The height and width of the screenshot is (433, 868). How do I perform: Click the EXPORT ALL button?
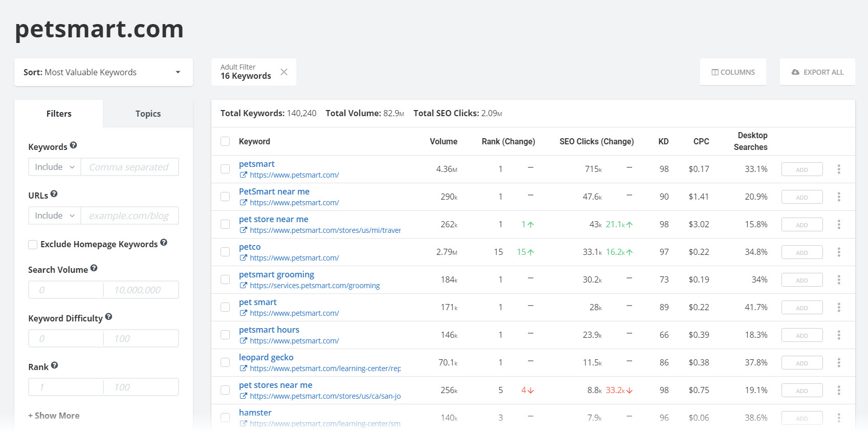point(817,72)
